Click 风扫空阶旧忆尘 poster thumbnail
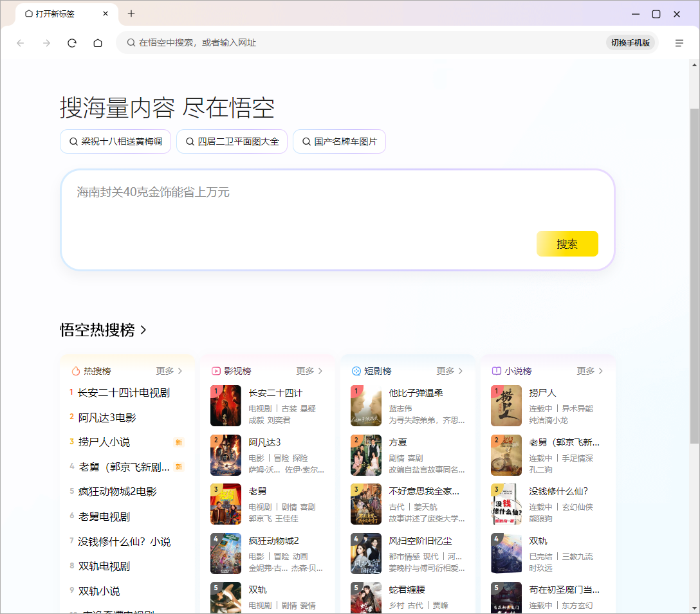 point(366,554)
